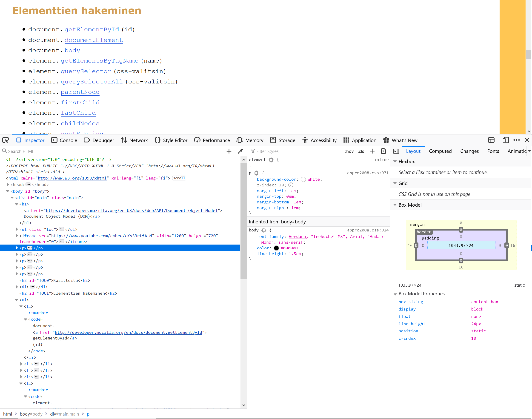This screenshot has height=419, width=532.
Task: Open the Inspector panel
Action: [30, 140]
